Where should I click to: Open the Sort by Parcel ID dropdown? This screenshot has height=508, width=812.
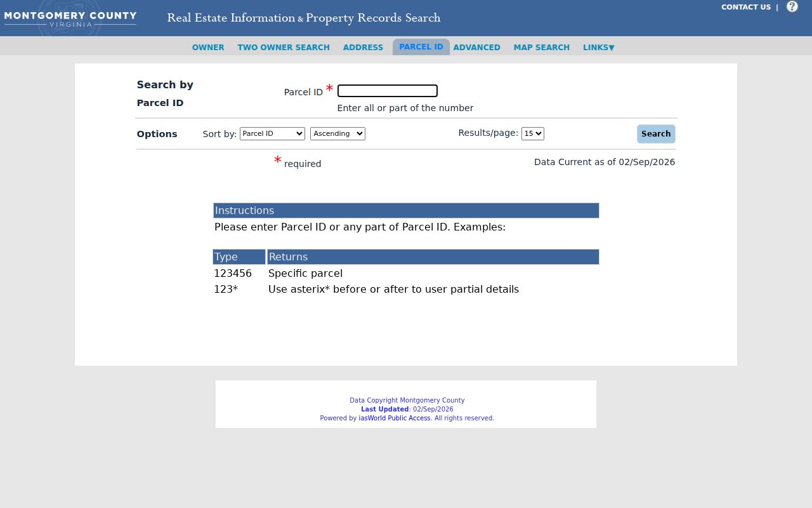tap(272, 133)
